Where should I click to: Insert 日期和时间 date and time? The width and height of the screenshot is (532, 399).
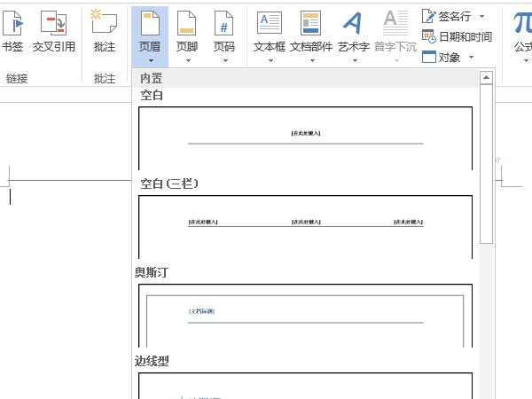click(457, 36)
